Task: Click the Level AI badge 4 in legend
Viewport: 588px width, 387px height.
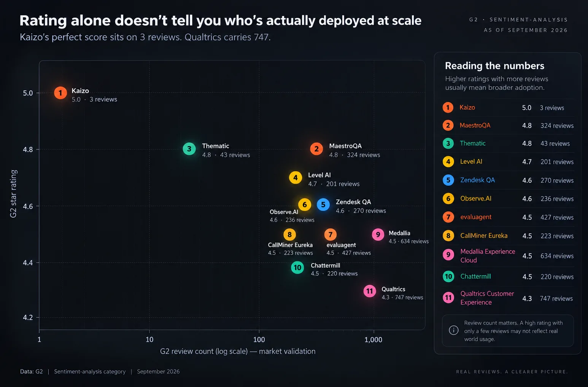Action: pos(448,162)
